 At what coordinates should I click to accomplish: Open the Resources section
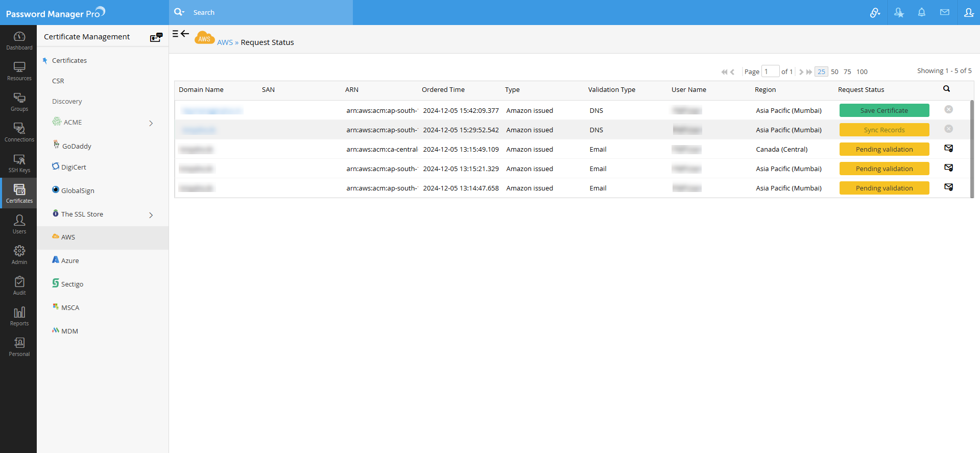tap(19, 71)
